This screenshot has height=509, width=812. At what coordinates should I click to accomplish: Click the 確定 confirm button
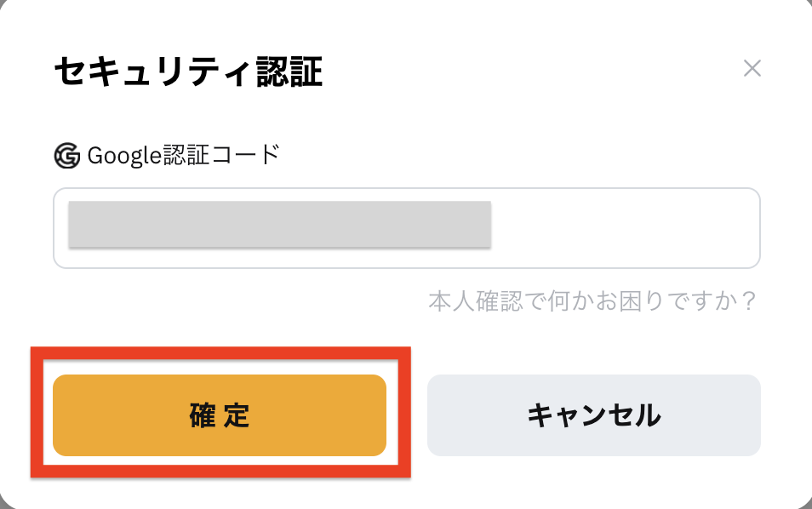(x=220, y=415)
